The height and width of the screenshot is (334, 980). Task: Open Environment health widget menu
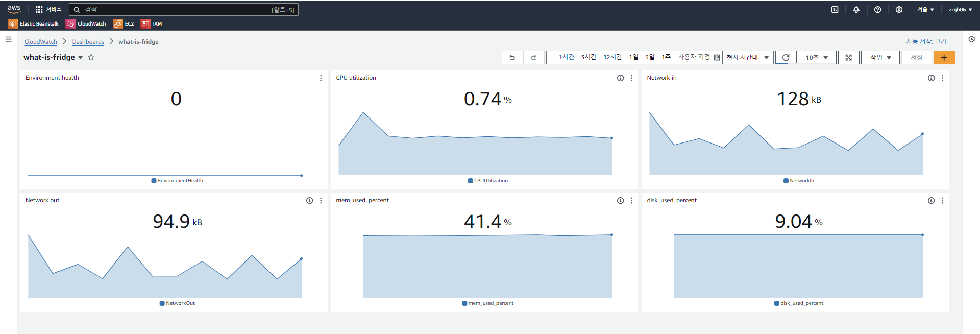coord(321,78)
